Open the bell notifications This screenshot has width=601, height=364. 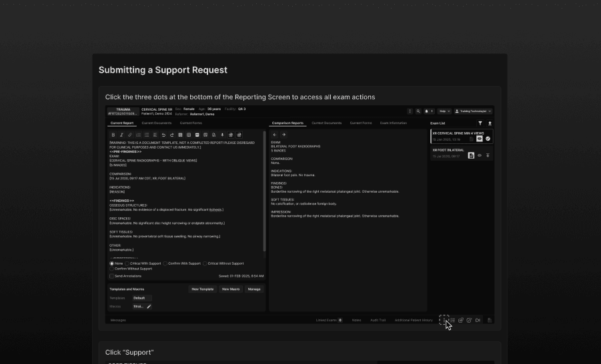428,111
